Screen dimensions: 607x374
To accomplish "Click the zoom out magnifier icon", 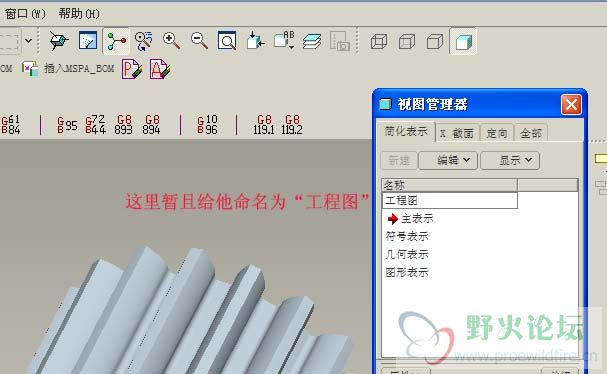I will click(x=199, y=40).
